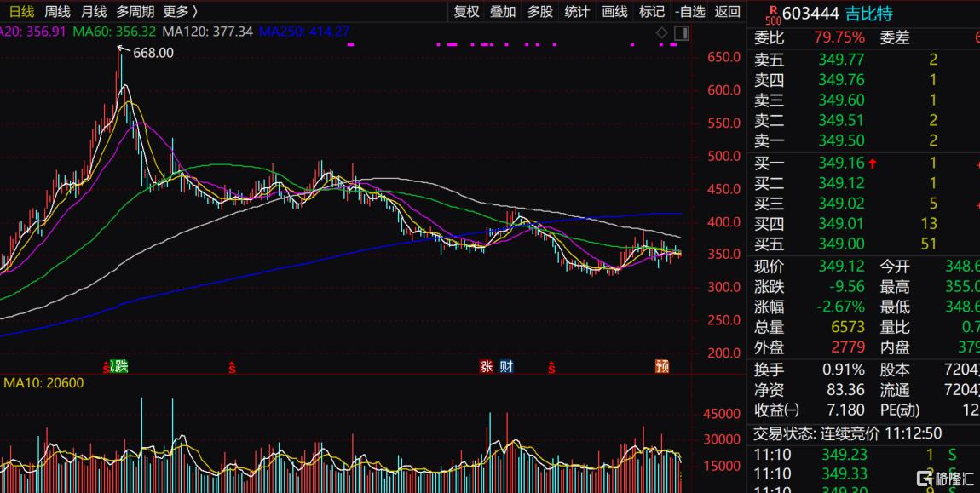This screenshot has width=980, height=493.
Task: Open the 复权 price adjustment option
Action: pyautogui.click(x=466, y=11)
